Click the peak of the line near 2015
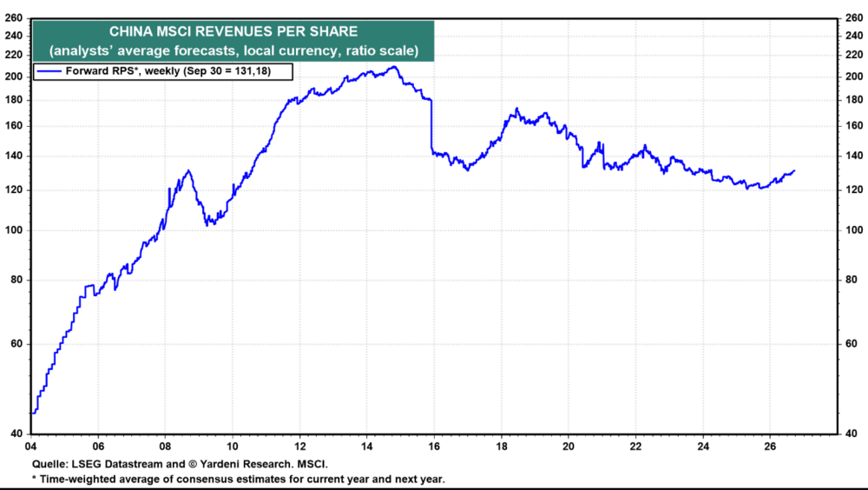868x490 pixels. (393, 67)
